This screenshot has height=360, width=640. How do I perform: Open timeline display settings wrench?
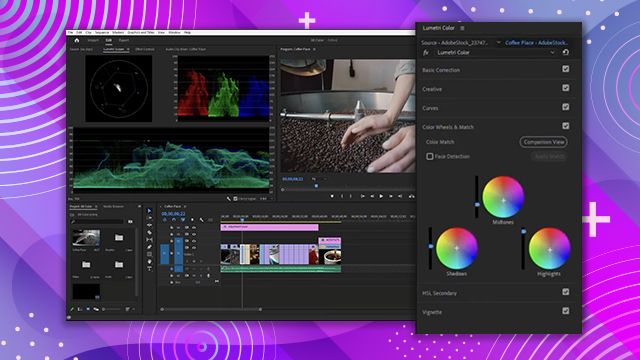(x=202, y=220)
